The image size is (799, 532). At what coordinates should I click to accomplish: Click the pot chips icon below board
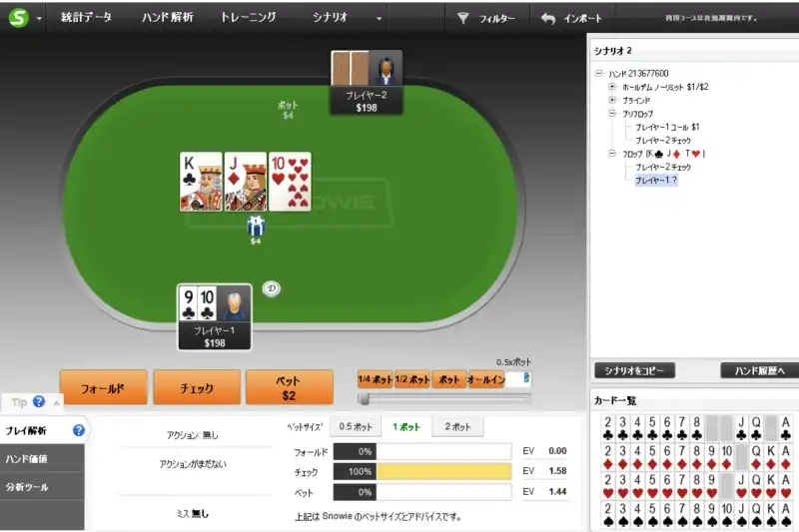click(256, 226)
